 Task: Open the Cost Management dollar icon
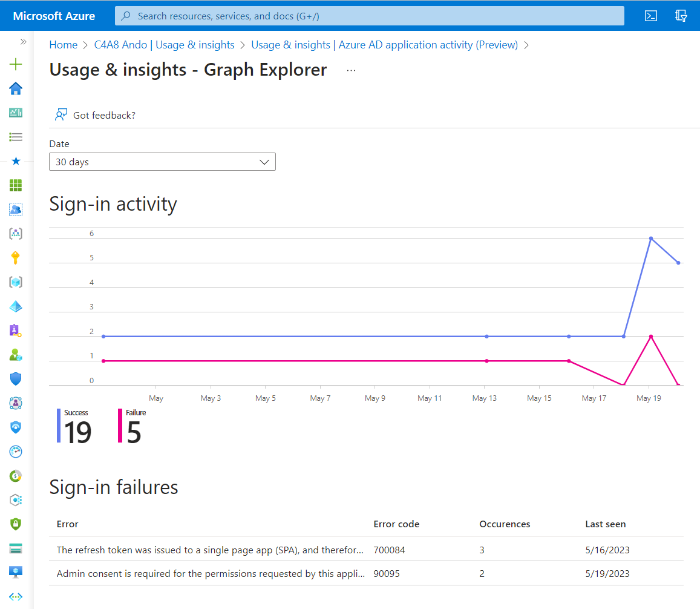click(16, 476)
